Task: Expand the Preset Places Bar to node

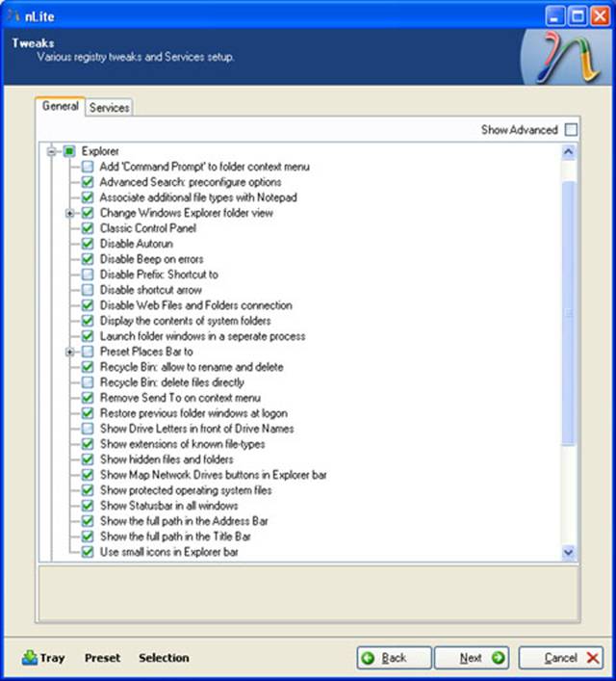Action: pos(70,352)
